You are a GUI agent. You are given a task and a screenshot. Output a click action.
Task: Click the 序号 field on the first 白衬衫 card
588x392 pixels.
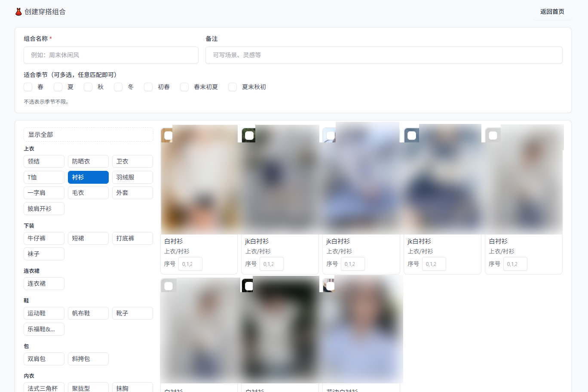[190, 264]
